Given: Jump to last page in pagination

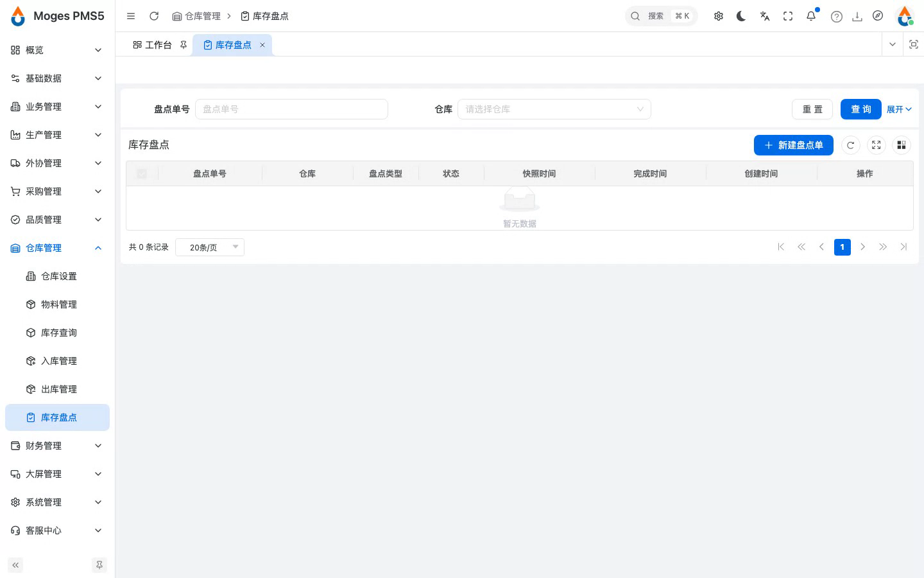Looking at the screenshot, I should [904, 247].
